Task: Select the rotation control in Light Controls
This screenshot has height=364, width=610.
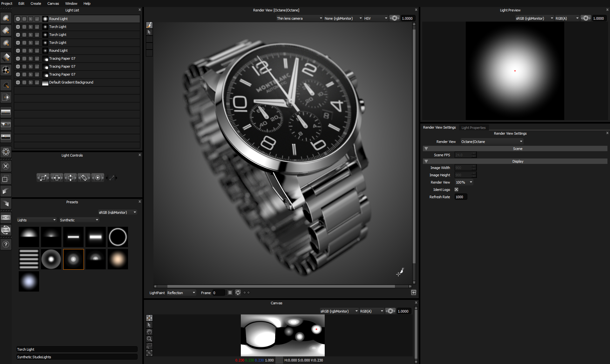Action: point(84,178)
